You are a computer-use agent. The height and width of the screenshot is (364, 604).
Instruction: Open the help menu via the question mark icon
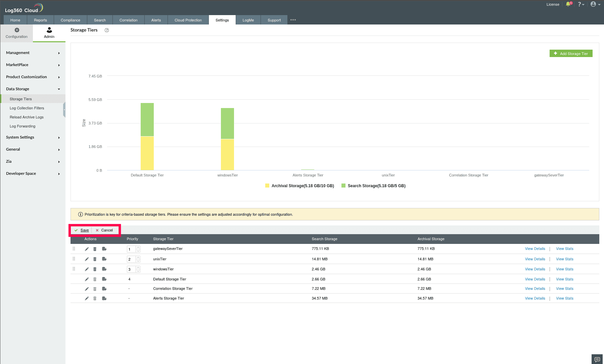click(580, 4)
